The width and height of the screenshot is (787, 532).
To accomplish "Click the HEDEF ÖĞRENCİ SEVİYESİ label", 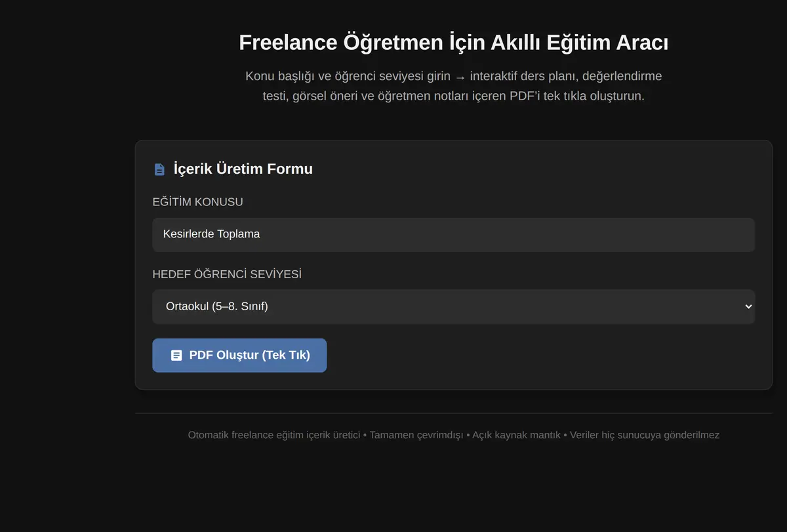I will point(227,274).
